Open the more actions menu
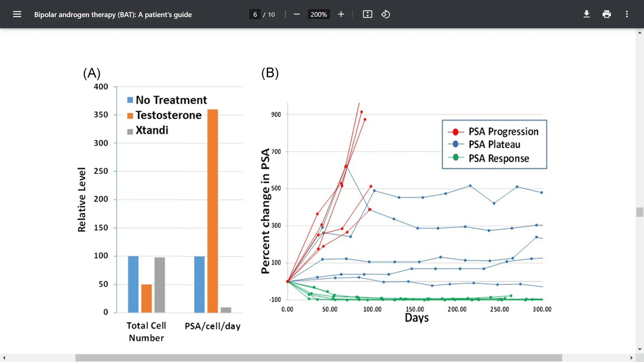Screen dimensions: 644x362 [x=627, y=14]
